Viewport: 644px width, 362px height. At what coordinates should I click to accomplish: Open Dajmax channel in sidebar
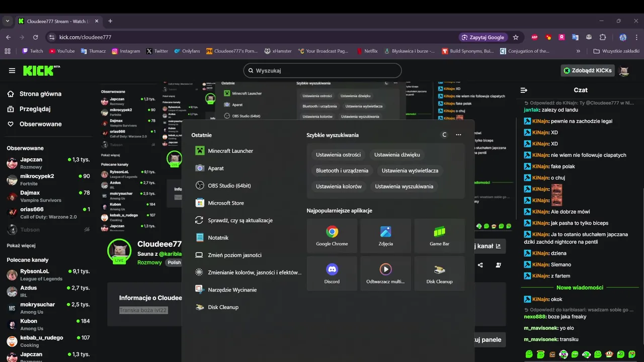tap(48, 196)
